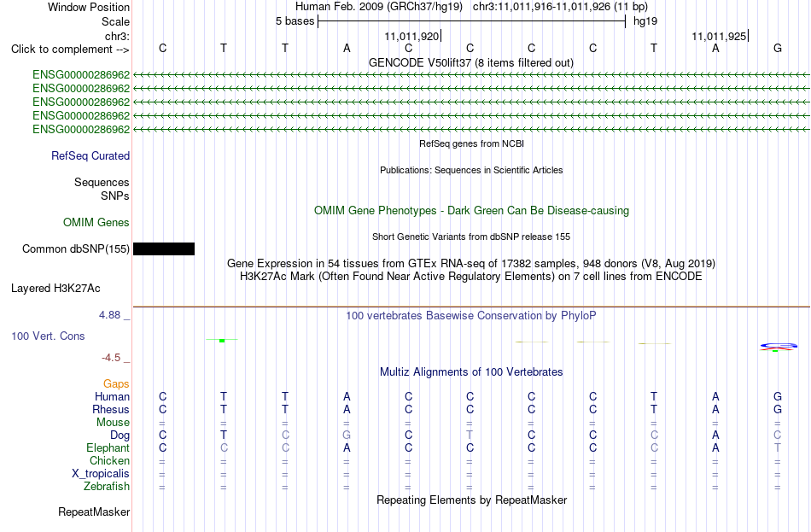The width and height of the screenshot is (811, 532).
Task: Click 'Repeating Elements by RepeatMasker' title
Action: [472, 500]
